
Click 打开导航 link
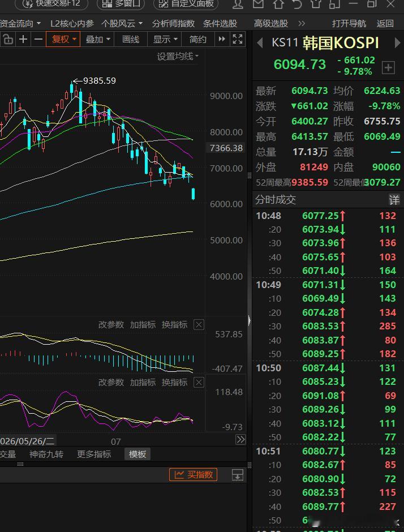(x=349, y=23)
